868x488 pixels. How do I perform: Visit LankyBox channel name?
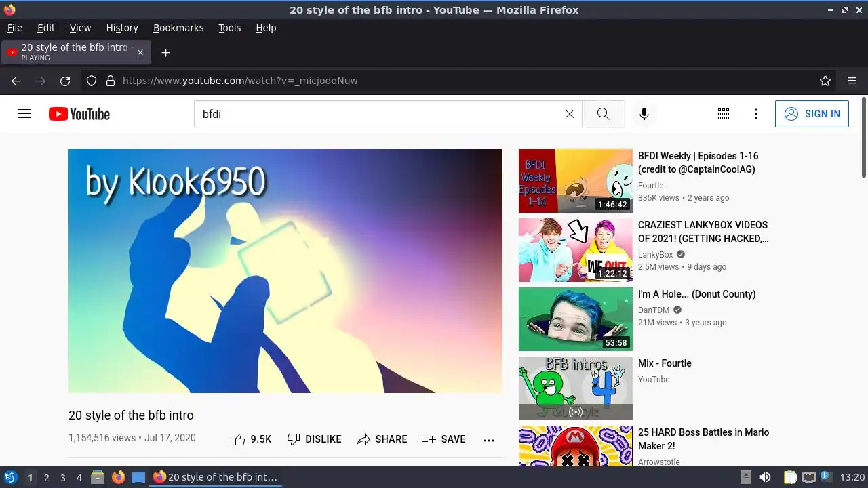tap(656, 255)
